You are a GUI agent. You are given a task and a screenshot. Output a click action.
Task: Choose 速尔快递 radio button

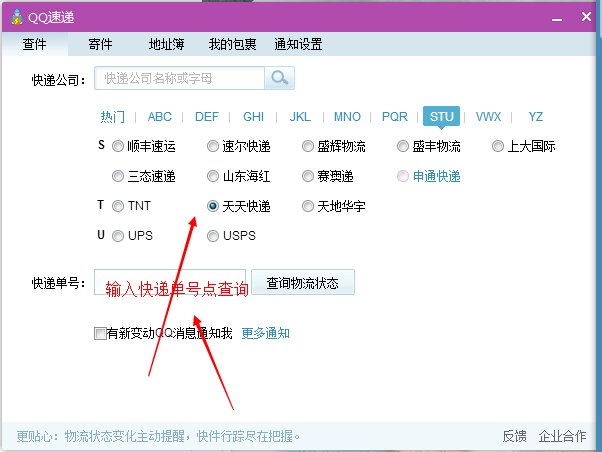tap(213, 146)
